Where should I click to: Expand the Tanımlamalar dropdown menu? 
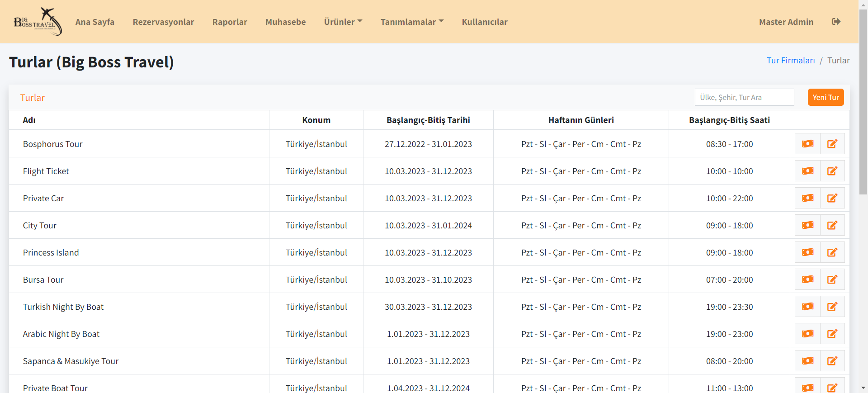412,22
